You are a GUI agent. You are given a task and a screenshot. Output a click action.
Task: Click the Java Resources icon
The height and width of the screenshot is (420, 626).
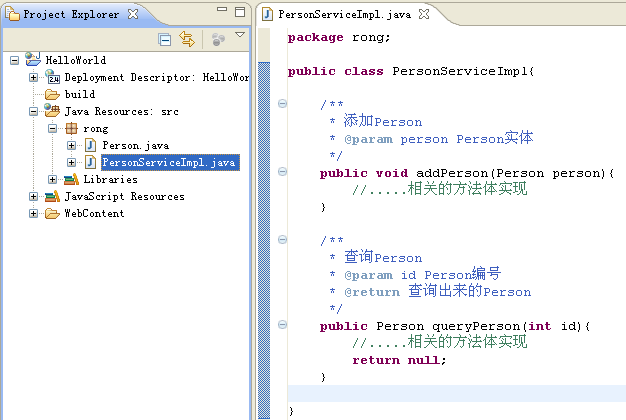52,110
